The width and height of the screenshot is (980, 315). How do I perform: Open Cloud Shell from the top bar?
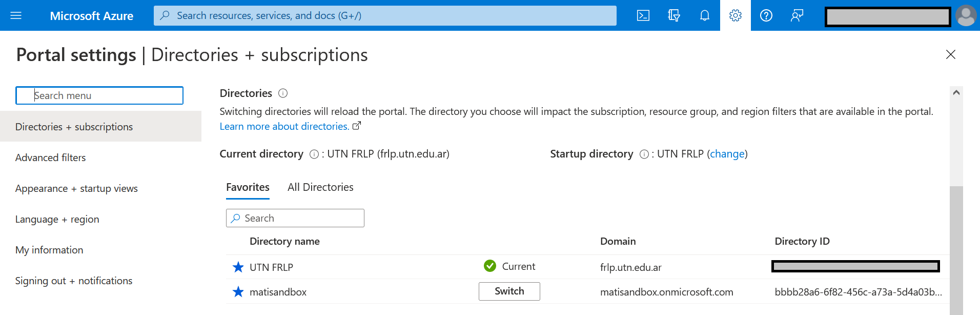(x=643, y=15)
